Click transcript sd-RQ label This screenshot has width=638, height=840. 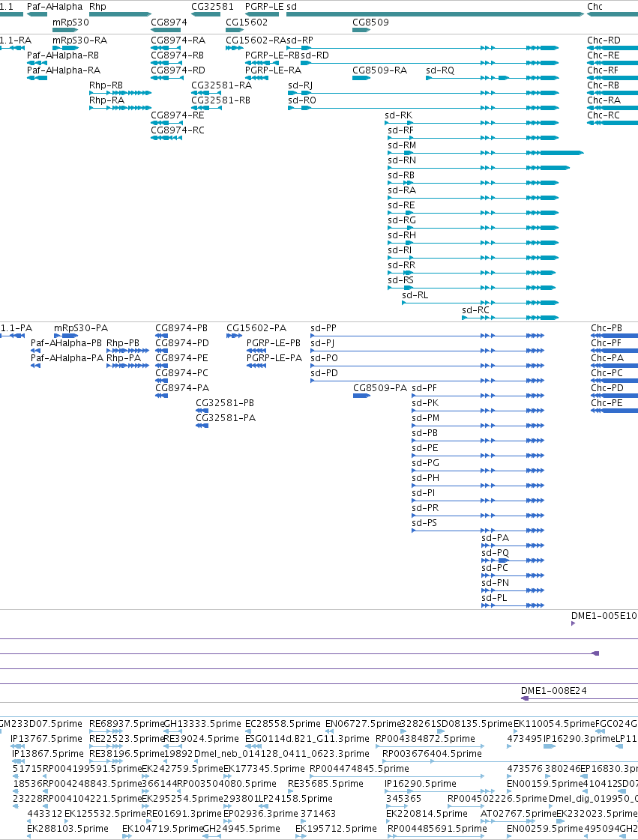(440, 70)
